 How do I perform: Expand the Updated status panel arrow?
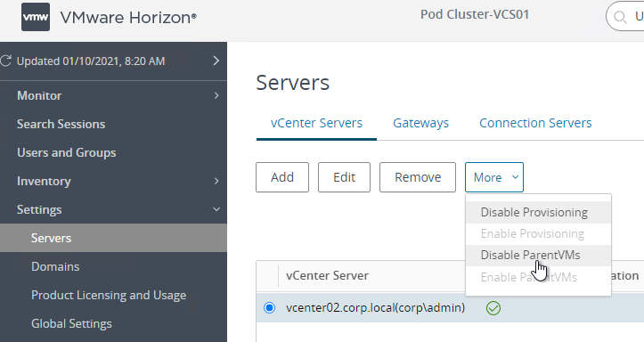click(x=216, y=61)
